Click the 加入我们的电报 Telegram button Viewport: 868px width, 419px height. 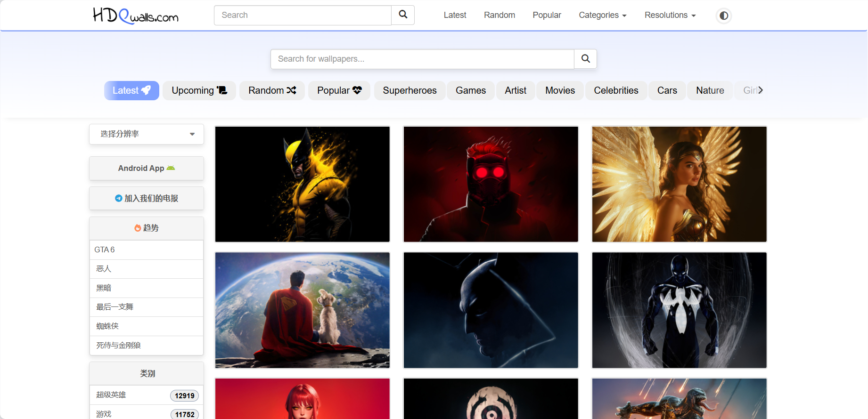point(147,198)
